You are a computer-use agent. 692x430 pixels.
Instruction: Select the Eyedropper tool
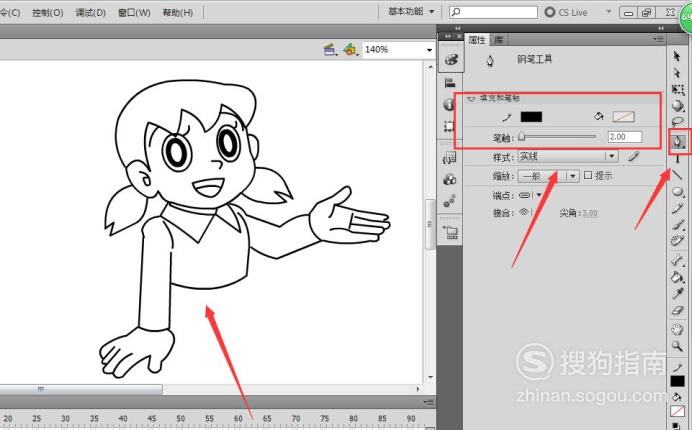(677, 294)
